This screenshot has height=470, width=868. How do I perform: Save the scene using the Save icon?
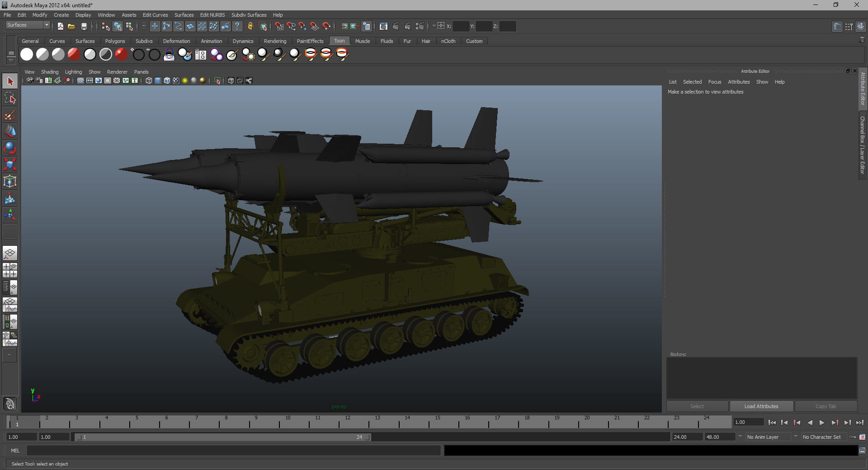coord(84,26)
